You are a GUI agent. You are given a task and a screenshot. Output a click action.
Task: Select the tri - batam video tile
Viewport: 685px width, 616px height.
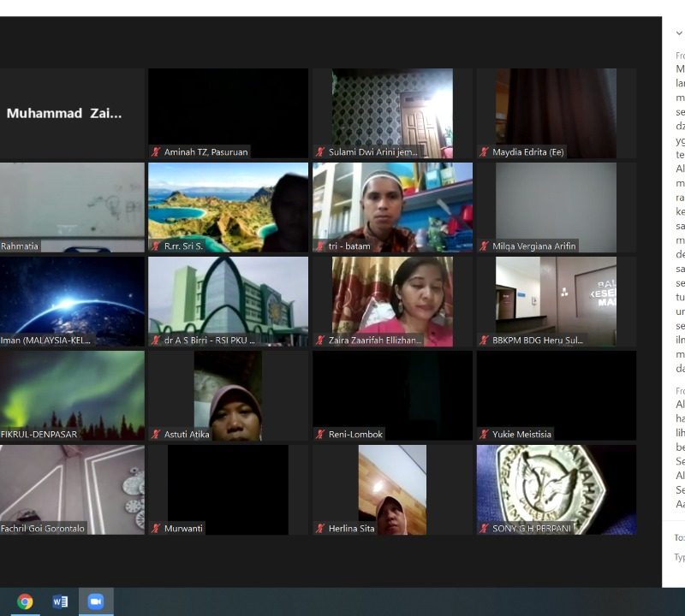(391, 207)
